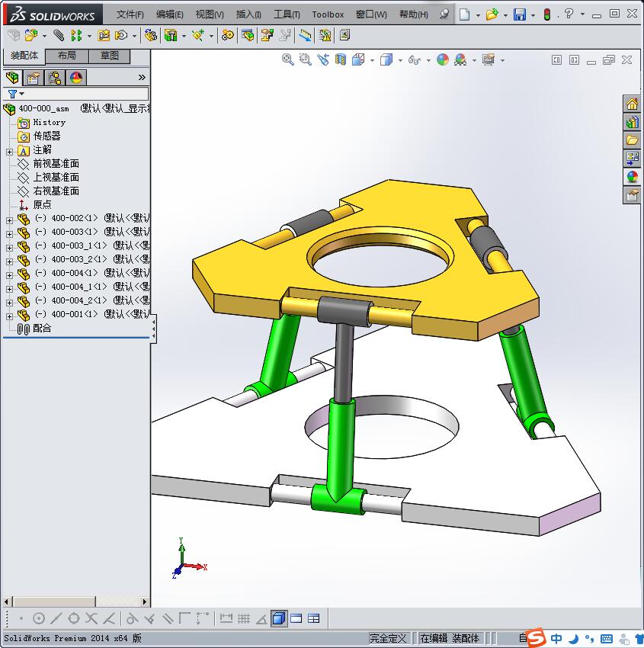This screenshot has width=644, height=648.
Task: Open the 编辑(E) menu
Action: point(170,14)
